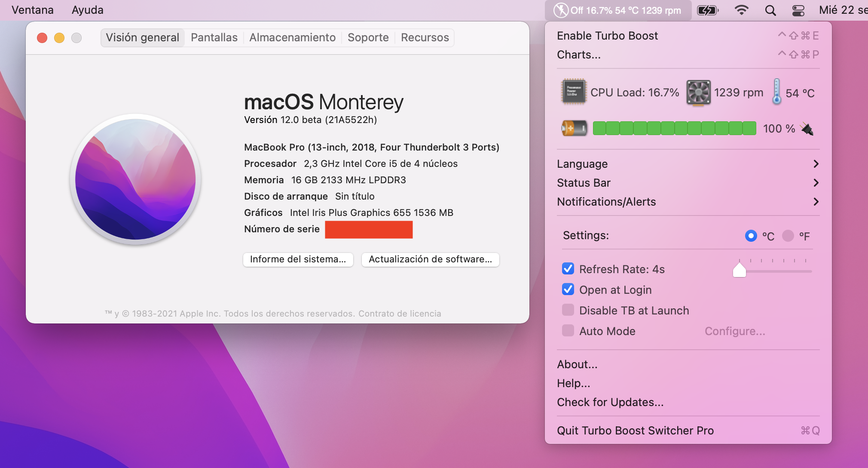Switch to the Pantallas tab
The width and height of the screenshot is (868, 468).
tap(214, 37)
